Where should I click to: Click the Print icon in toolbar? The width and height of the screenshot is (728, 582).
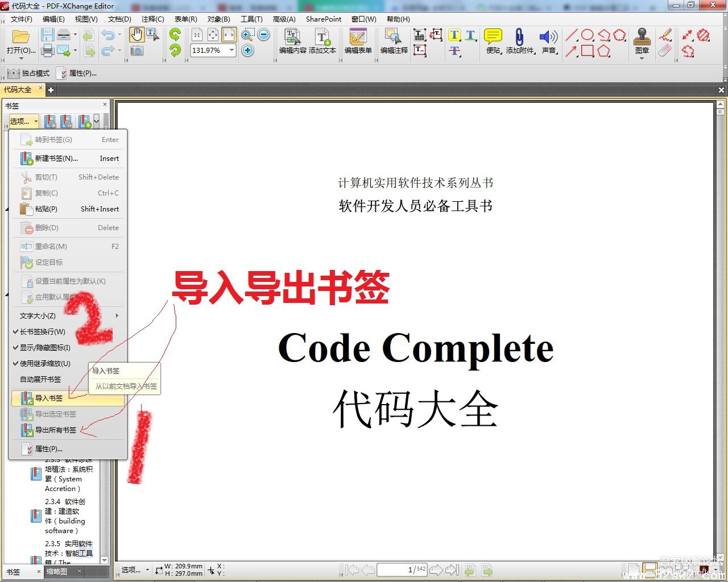coord(48,51)
